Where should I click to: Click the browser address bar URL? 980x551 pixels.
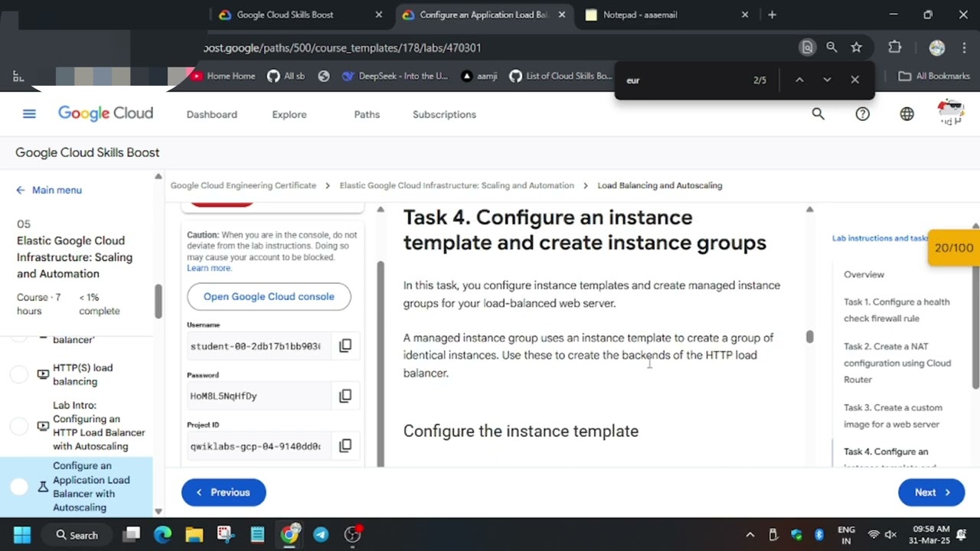(x=342, y=47)
